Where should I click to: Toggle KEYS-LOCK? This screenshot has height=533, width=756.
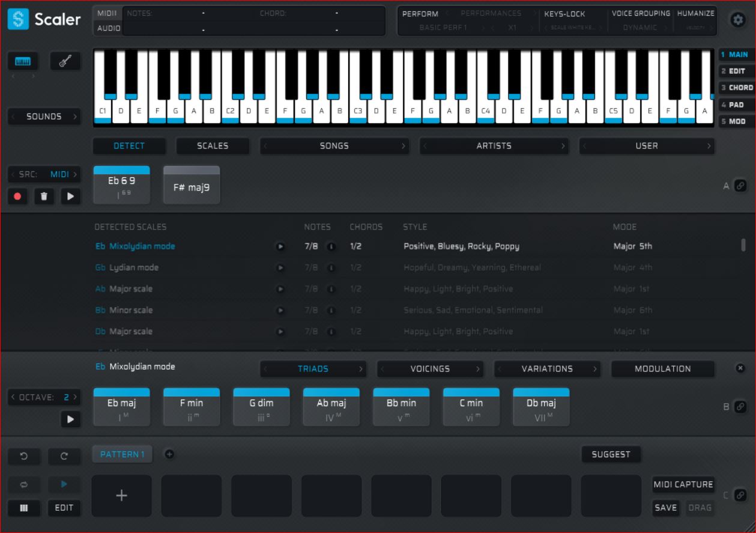(x=564, y=13)
